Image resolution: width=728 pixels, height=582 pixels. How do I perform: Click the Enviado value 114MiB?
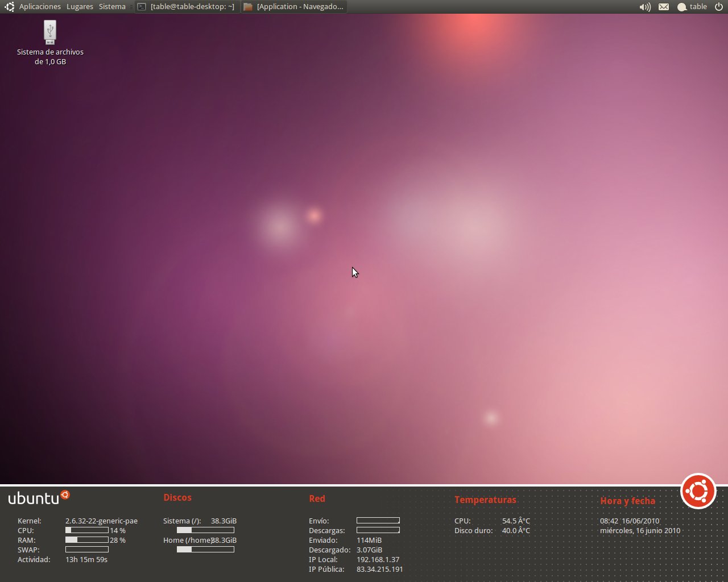[x=369, y=540]
